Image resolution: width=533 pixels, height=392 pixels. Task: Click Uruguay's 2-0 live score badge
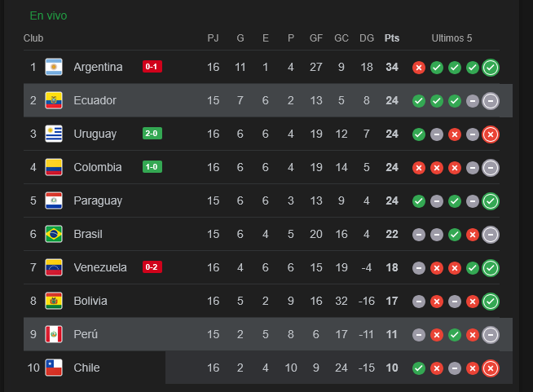coord(152,134)
